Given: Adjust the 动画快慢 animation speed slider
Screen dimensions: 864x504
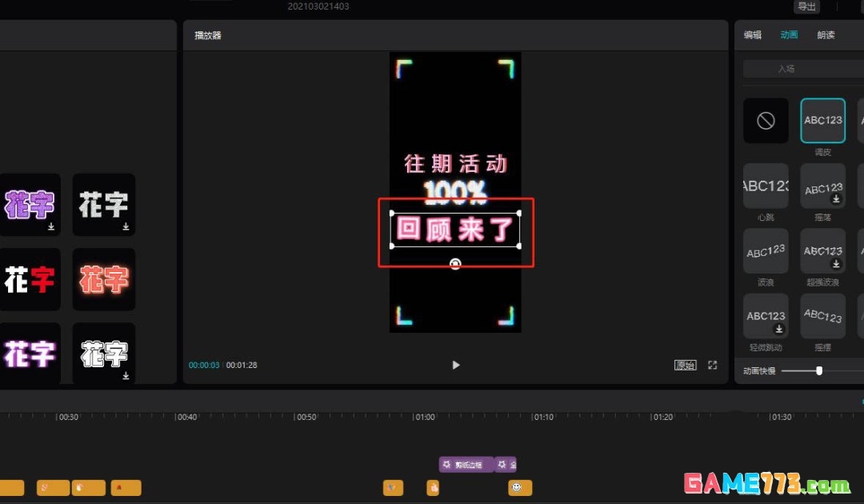Looking at the screenshot, I should click(x=819, y=370).
